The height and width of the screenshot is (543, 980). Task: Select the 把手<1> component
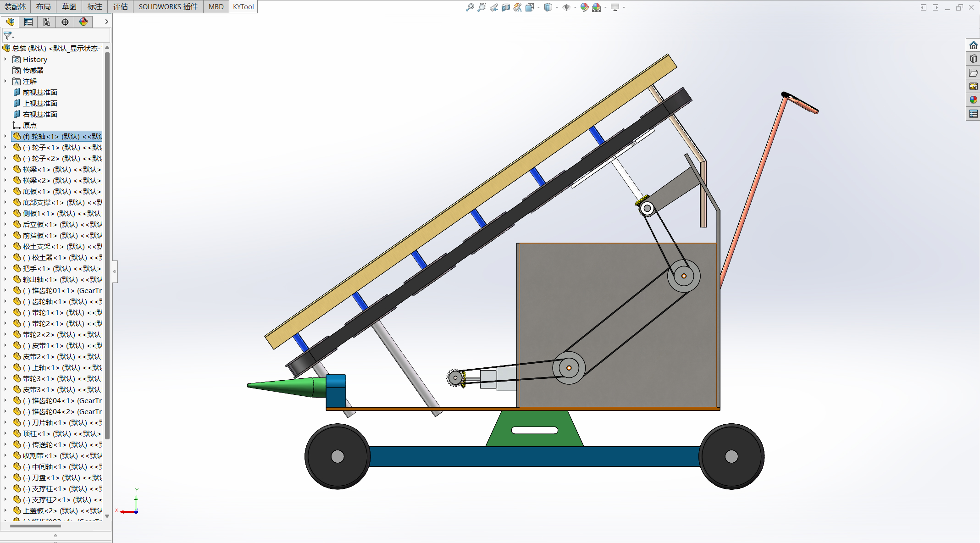[57, 268]
